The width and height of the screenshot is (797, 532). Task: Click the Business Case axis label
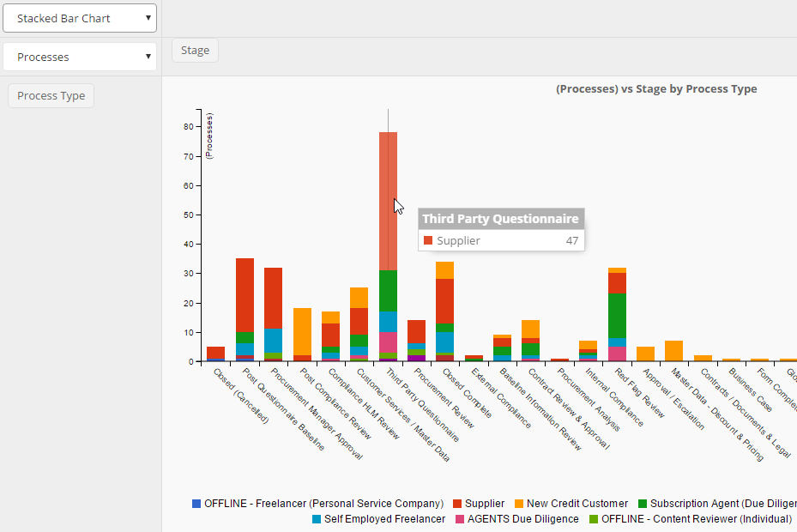750,390
